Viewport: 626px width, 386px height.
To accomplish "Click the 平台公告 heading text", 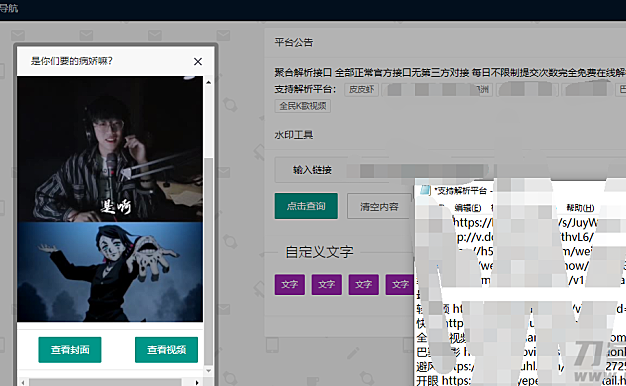I will pyautogui.click(x=294, y=43).
